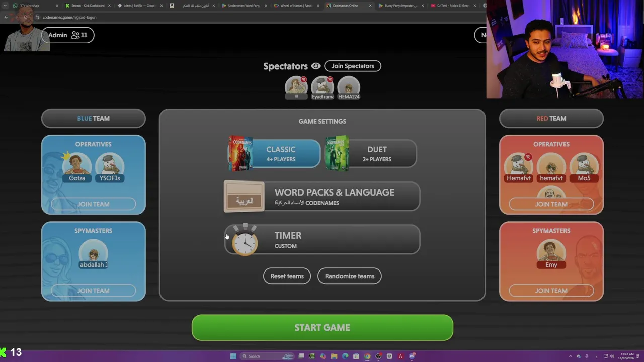Open Word Packs & Language settings
This screenshot has width=644, height=362.
tap(322, 196)
